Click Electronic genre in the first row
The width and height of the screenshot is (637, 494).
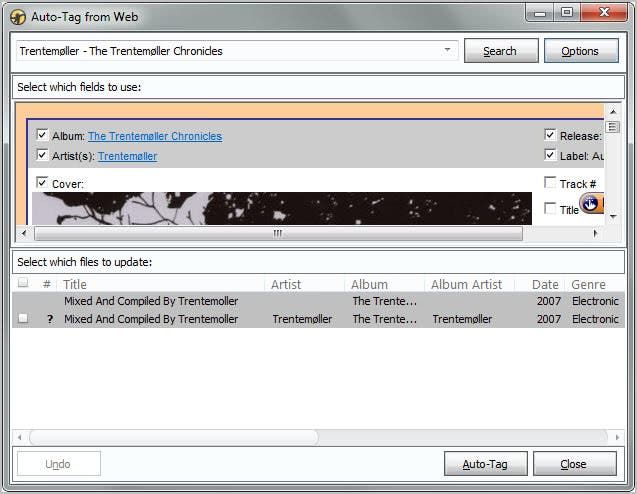coord(595,301)
